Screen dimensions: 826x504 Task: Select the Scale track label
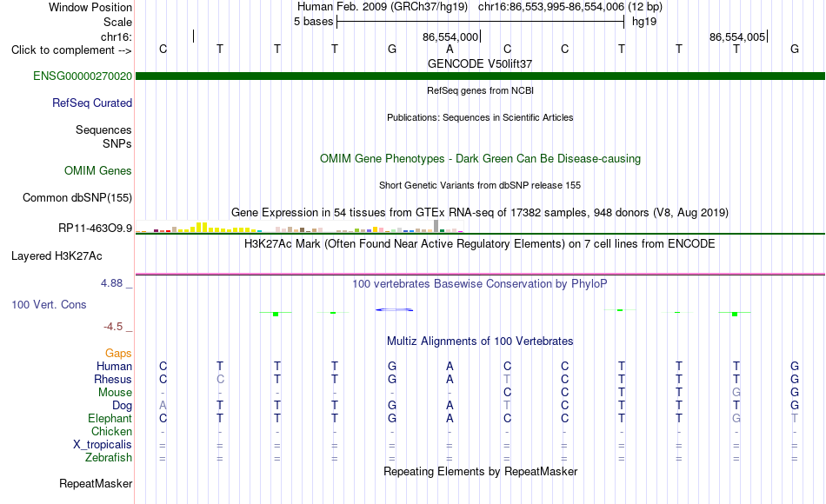click(117, 22)
